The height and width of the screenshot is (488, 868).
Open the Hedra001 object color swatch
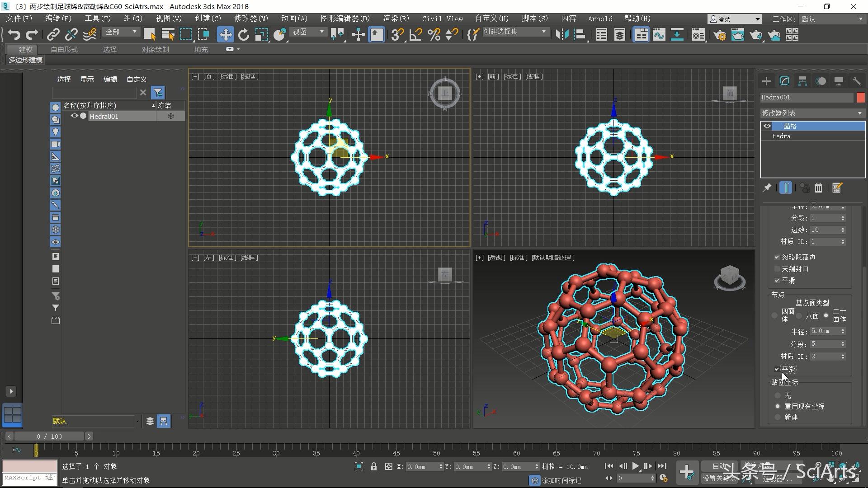[x=861, y=97]
